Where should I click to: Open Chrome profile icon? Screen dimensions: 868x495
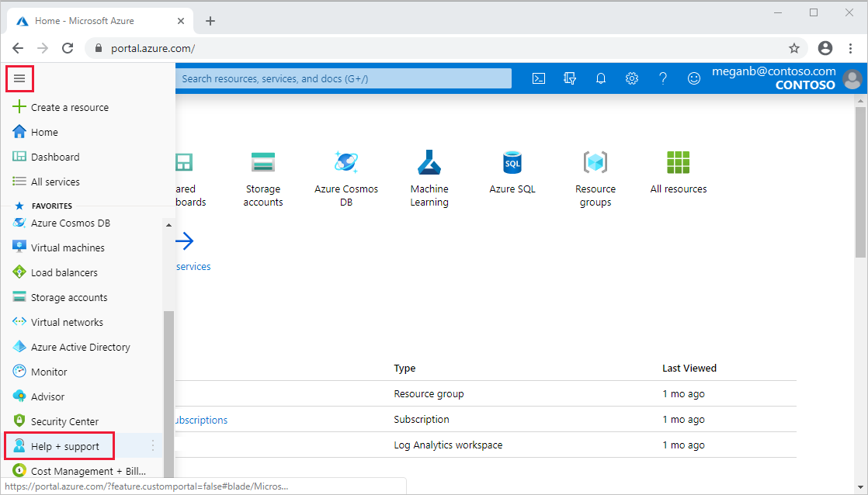click(825, 48)
